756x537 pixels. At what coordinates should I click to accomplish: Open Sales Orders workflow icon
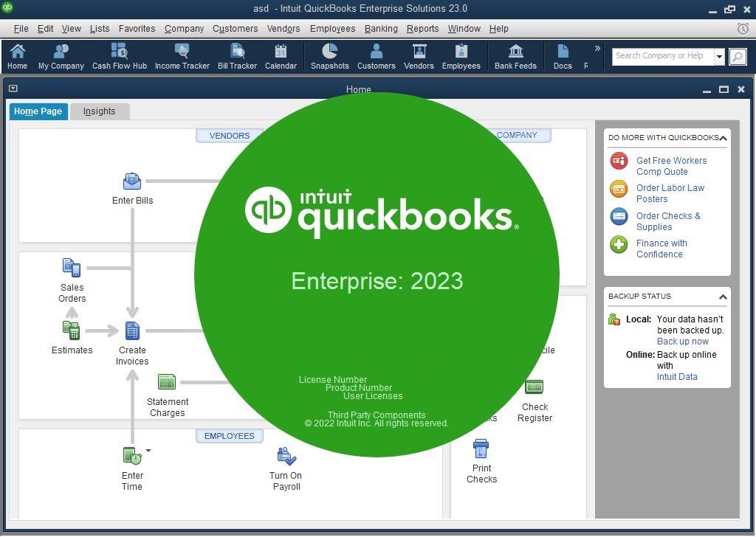[x=72, y=268]
